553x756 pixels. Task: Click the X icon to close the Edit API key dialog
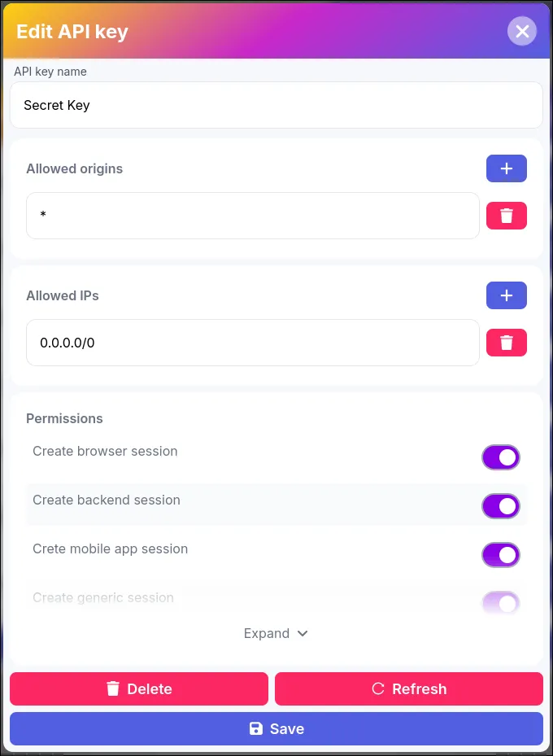click(x=522, y=31)
